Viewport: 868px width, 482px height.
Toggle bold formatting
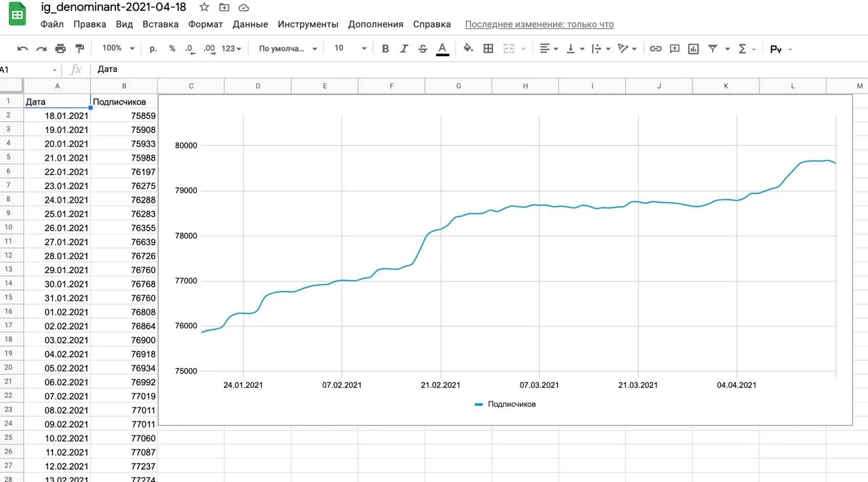[386, 49]
